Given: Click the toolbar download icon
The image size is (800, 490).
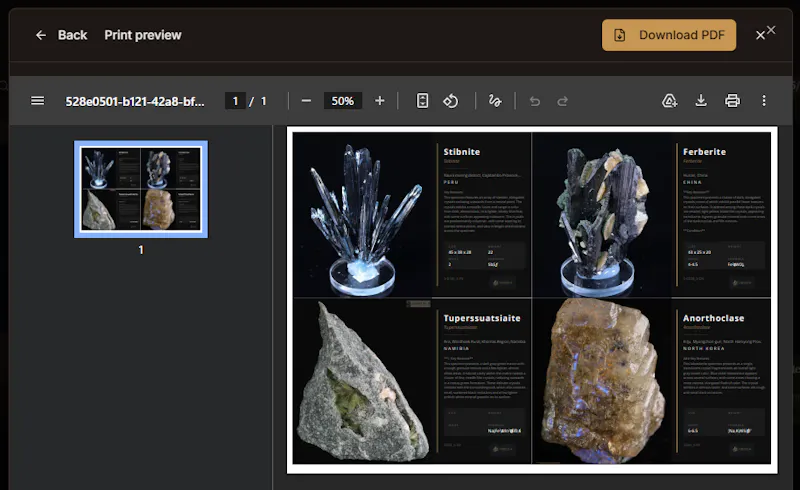Looking at the screenshot, I should pos(701,101).
